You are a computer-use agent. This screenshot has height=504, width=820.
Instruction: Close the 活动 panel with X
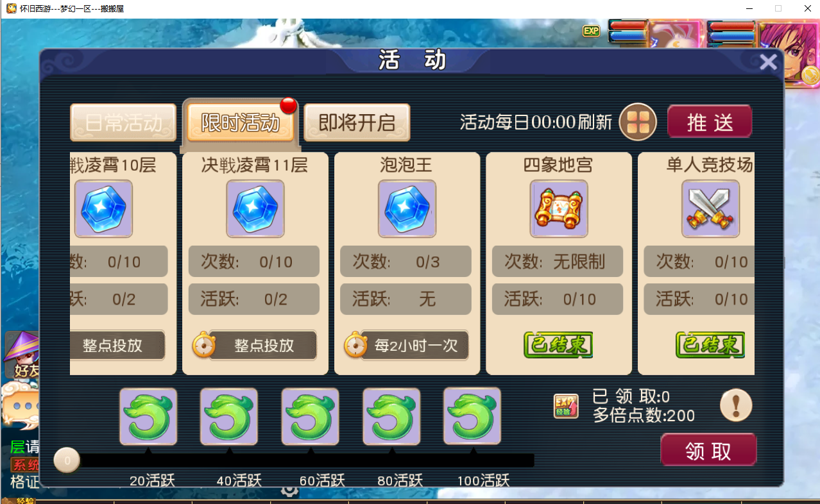[x=768, y=62]
